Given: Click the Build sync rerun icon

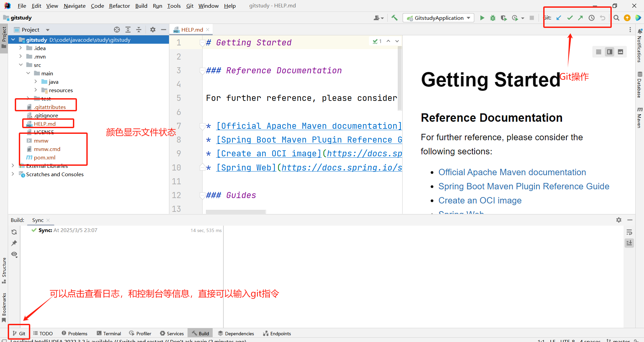Looking at the screenshot, I should point(14,232).
